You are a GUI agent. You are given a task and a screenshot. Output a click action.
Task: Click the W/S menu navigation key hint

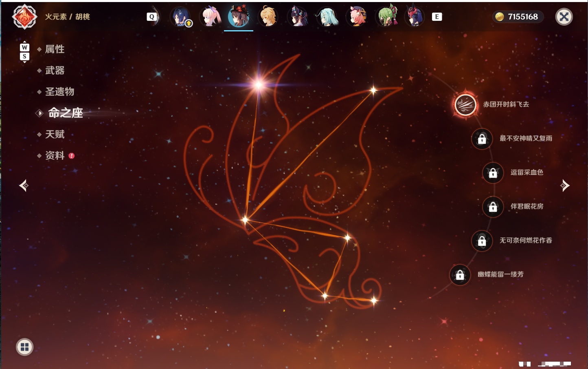click(24, 52)
